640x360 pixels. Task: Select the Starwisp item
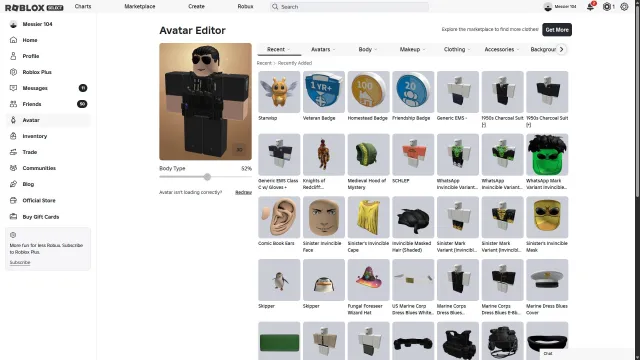(279, 92)
